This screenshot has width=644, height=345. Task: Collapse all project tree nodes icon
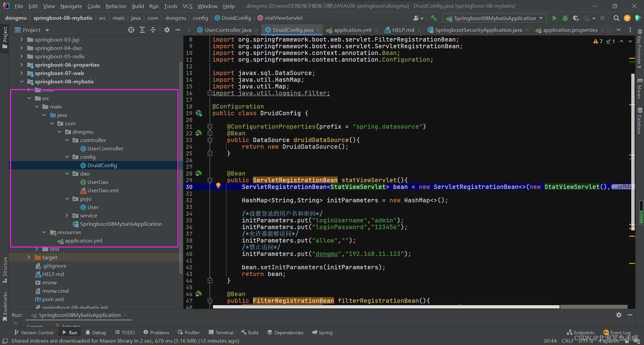[x=153, y=30]
